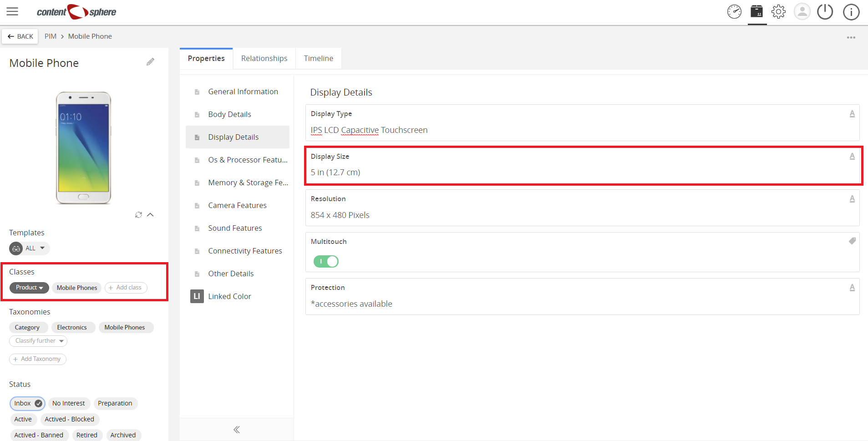The image size is (868, 441).
Task: Switch to the Timeline tab
Action: tap(319, 58)
